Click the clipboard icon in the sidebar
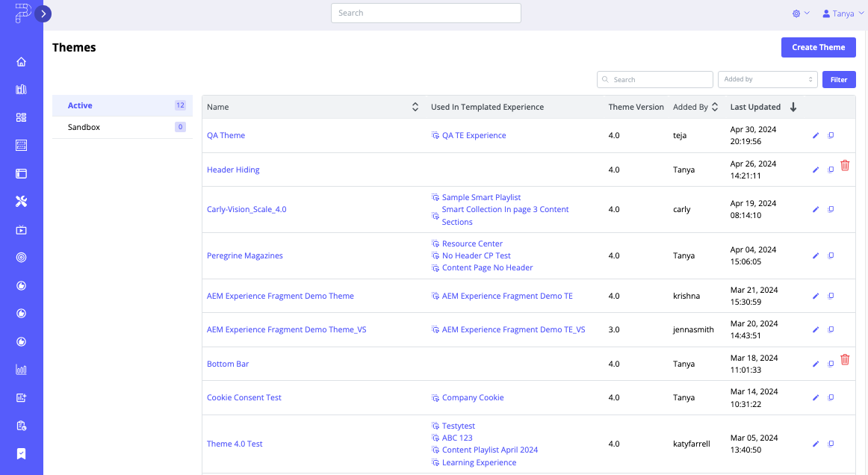 point(21,426)
